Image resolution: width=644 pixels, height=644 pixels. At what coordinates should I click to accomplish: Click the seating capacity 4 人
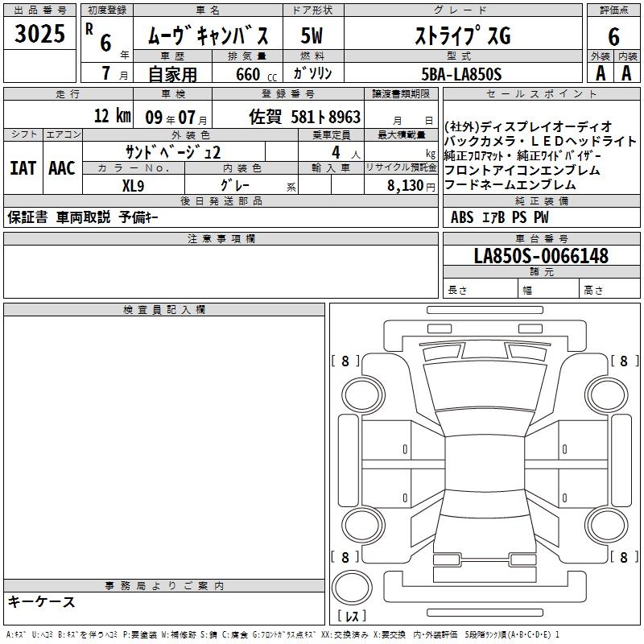[x=345, y=153]
